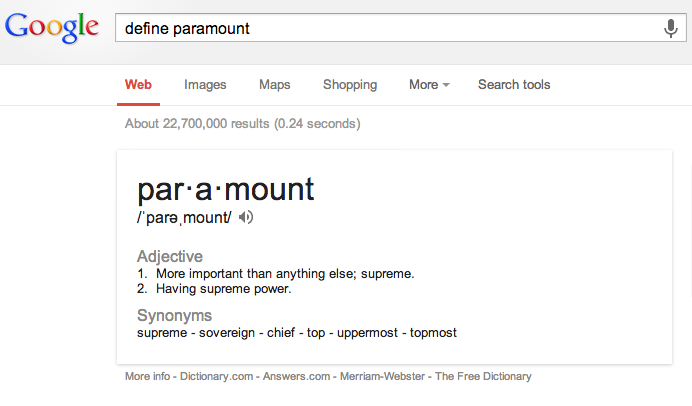This screenshot has height=406, width=692.
Task: Select the Web tab
Action: tap(138, 85)
